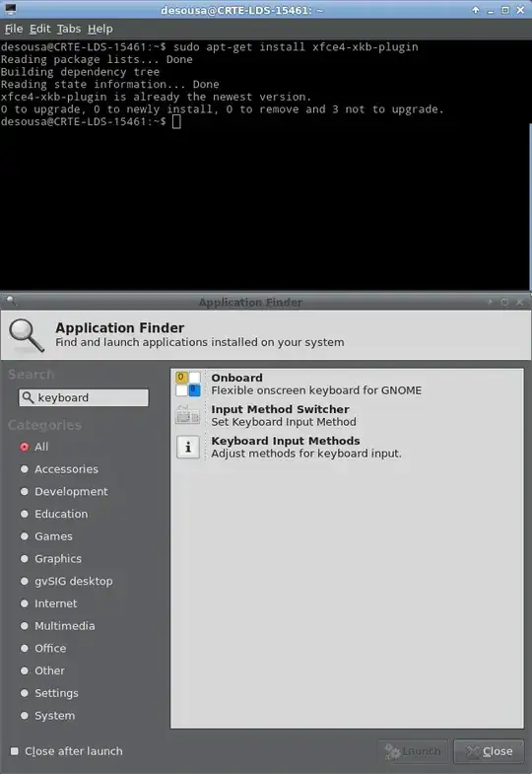Select the Education category
The width and height of the screenshot is (532, 774).
click(54, 514)
